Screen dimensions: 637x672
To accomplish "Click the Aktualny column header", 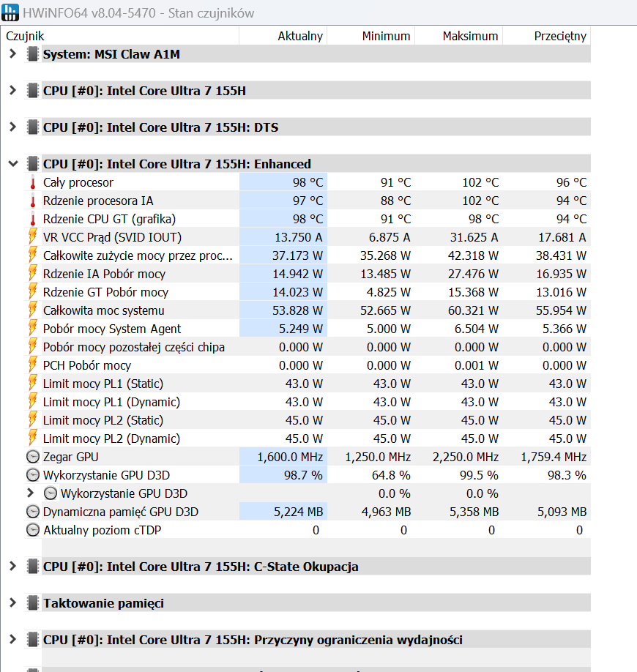I will click(299, 36).
